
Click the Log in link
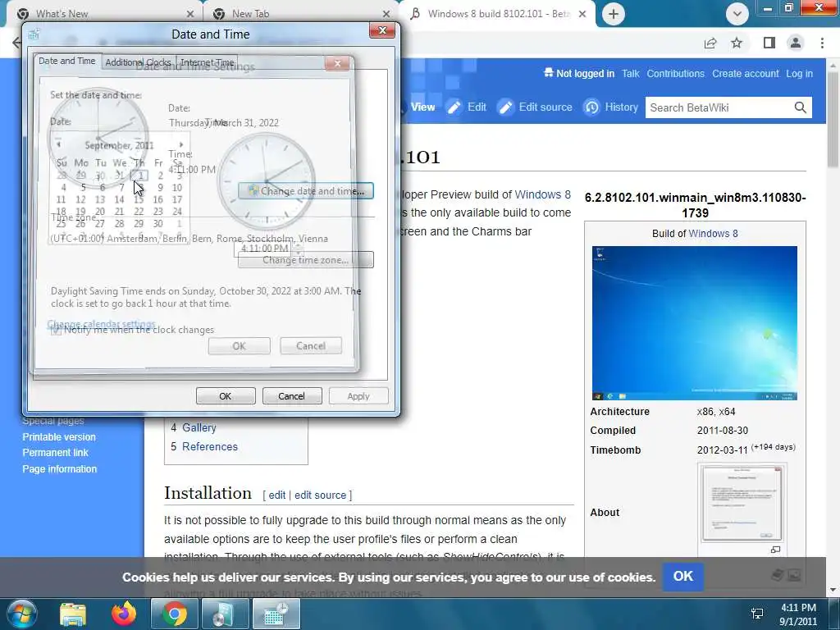[x=799, y=74]
